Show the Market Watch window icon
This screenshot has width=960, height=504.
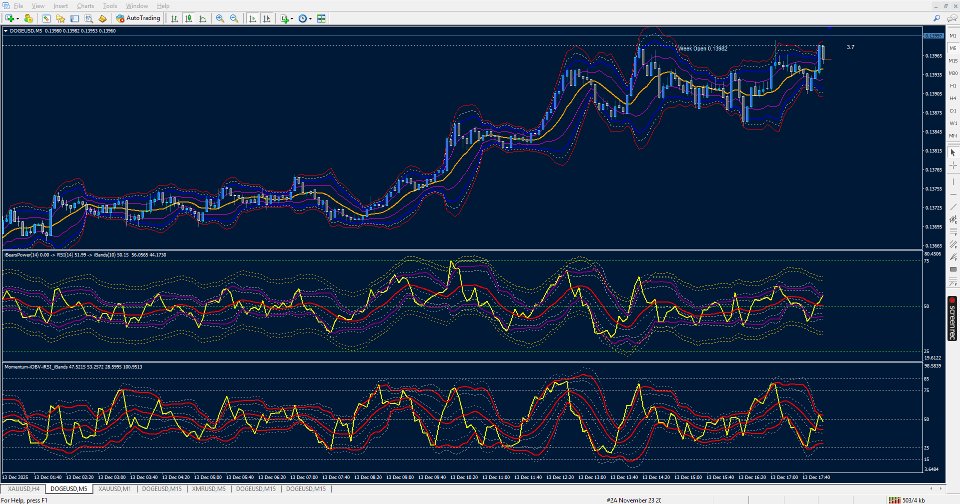click(47, 18)
